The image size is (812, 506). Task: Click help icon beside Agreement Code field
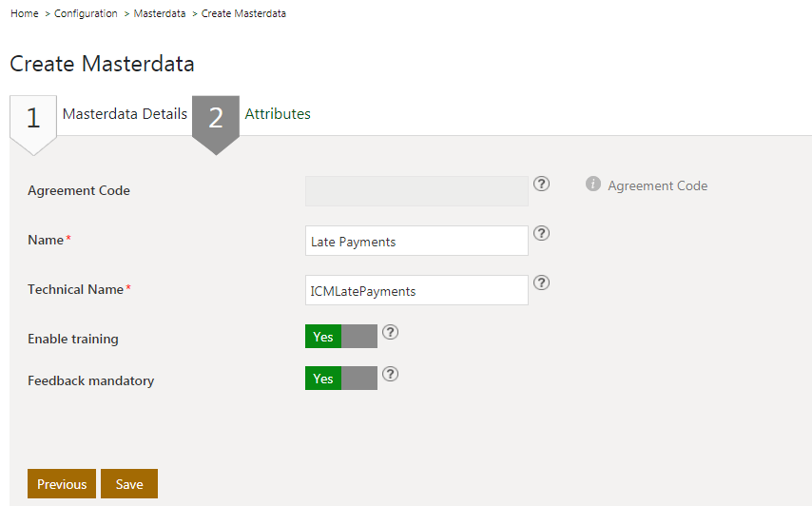click(542, 184)
